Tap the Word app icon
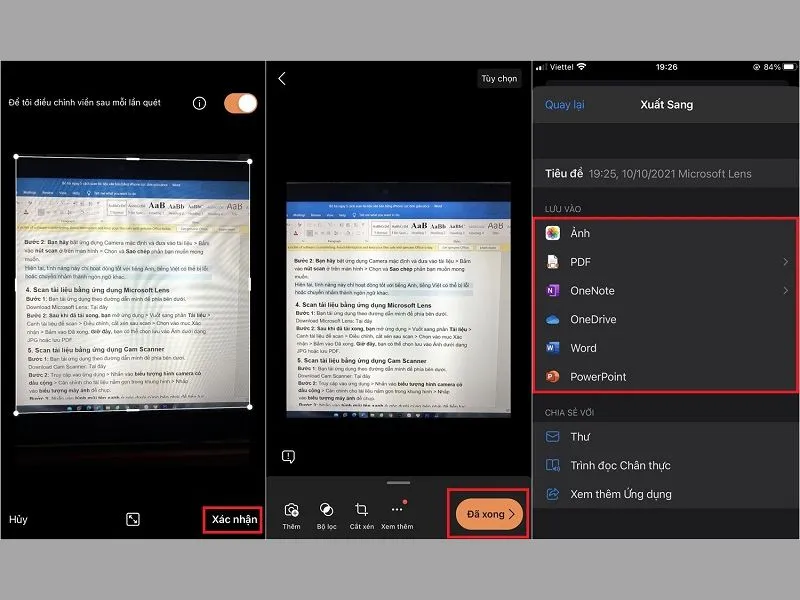Image resolution: width=800 pixels, height=600 pixels. click(553, 348)
